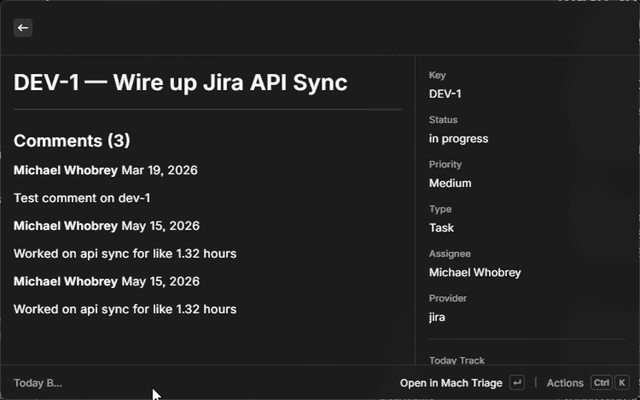This screenshot has width=640, height=400.
Task: Click the Provider field label
Action: [x=448, y=298]
